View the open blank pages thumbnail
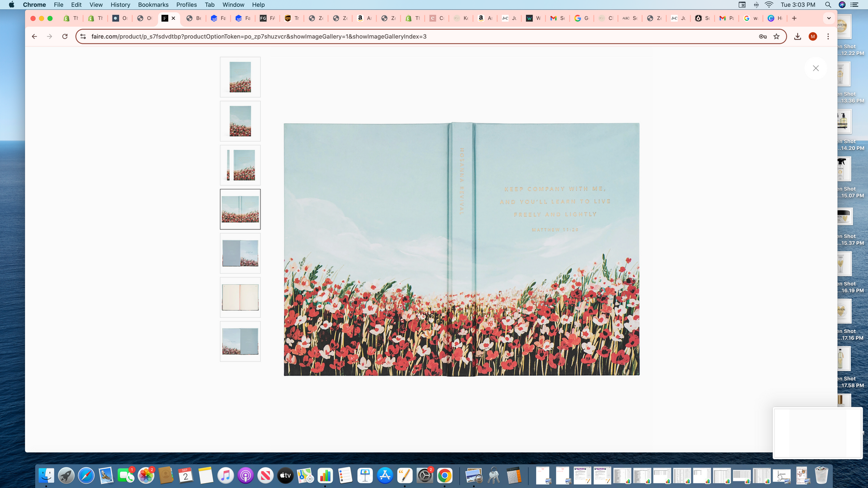The height and width of the screenshot is (488, 868). tap(240, 297)
